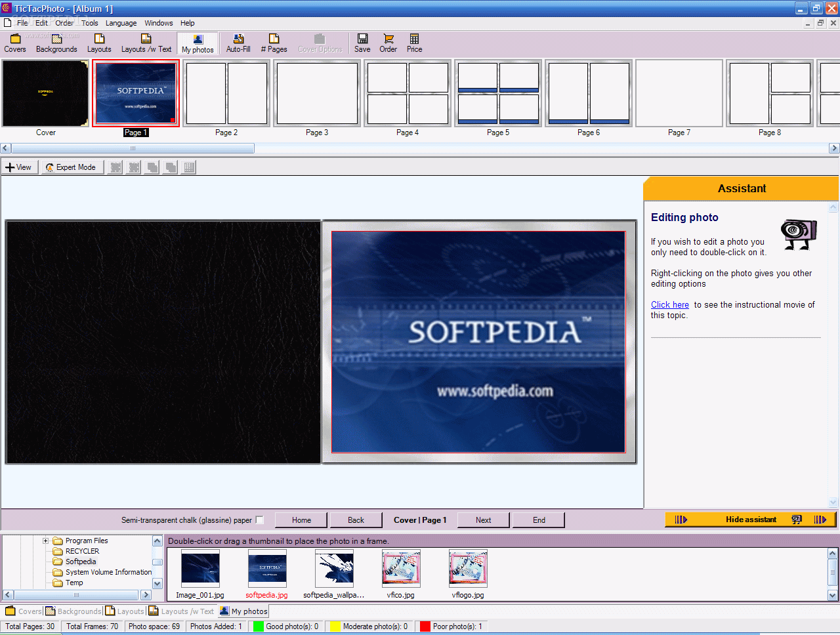Open the Help menu

188,23
